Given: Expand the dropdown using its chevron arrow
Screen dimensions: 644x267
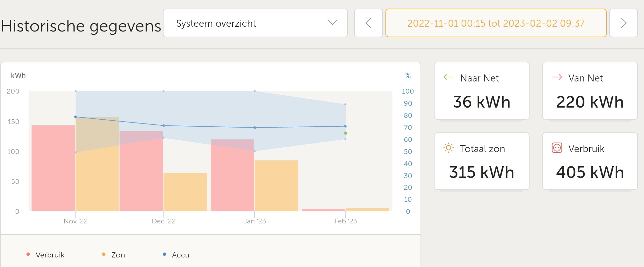Looking at the screenshot, I should [x=332, y=22].
